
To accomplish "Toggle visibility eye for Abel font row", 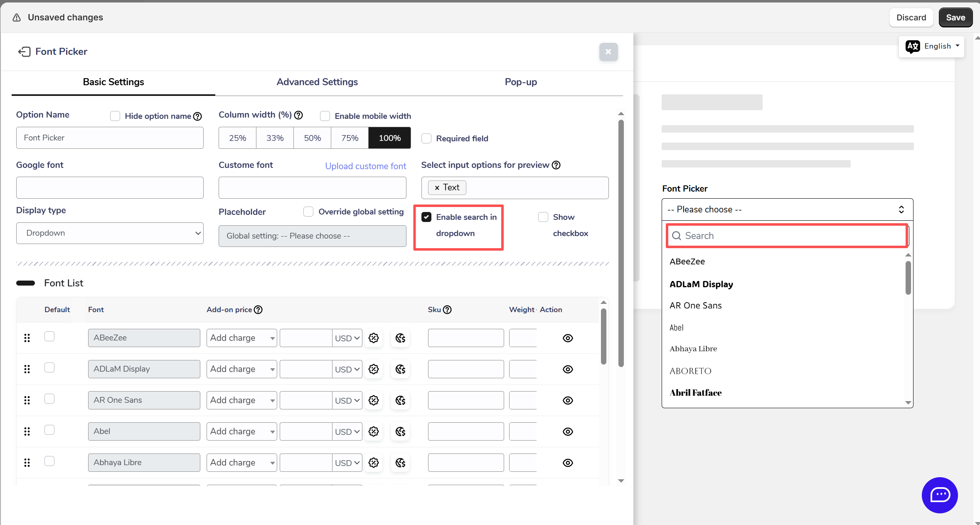I will 568,431.
